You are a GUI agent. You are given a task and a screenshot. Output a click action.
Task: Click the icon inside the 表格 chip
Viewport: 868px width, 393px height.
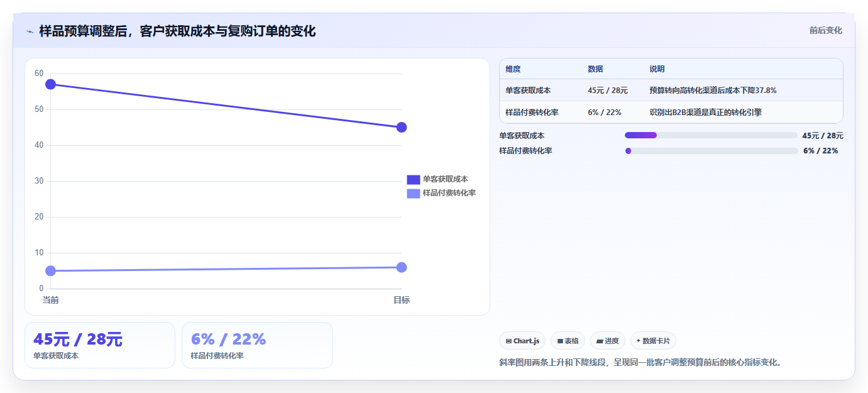point(560,341)
